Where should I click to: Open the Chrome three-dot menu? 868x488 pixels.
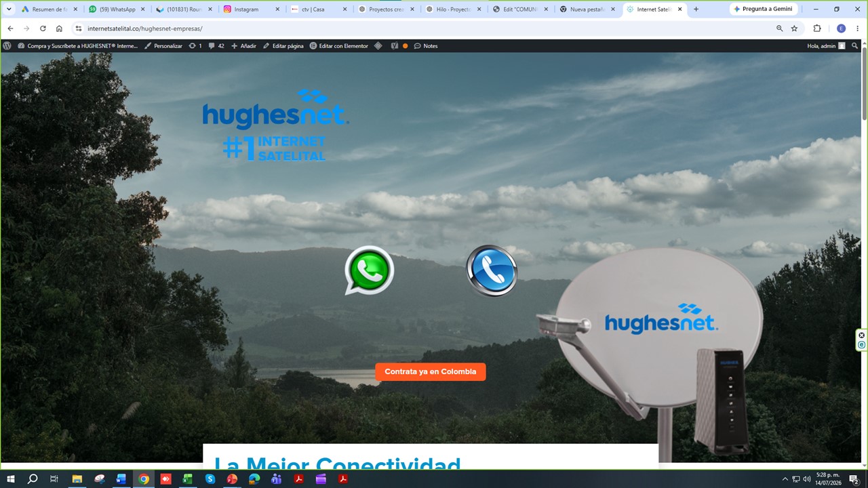coord(858,28)
